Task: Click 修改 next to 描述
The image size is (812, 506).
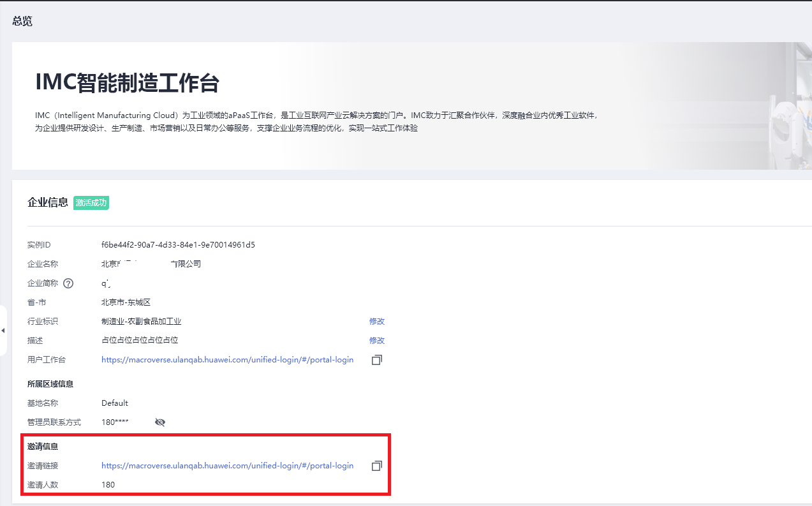Action: point(377,341)
